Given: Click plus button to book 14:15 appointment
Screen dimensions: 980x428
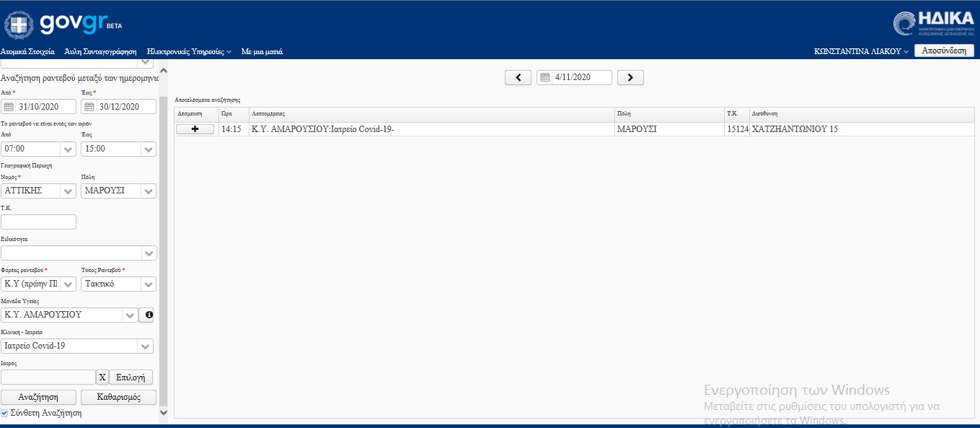Looking at the screenshot, I should pos(195,129).
